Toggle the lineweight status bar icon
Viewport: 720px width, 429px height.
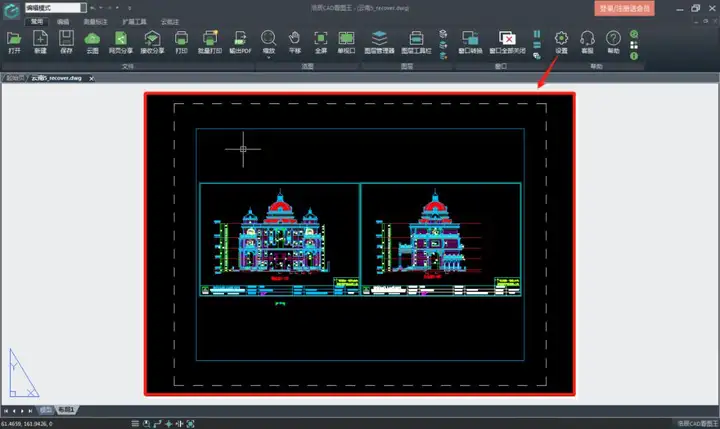pos(179,423)
